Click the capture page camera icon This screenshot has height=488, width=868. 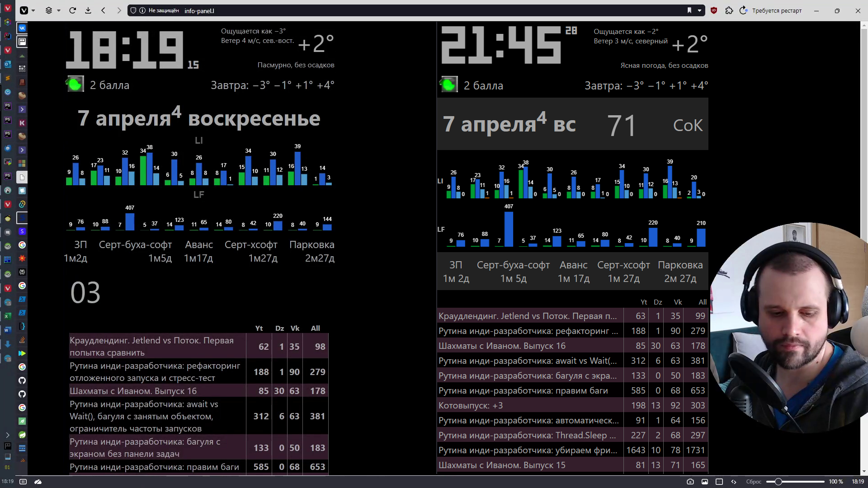690,482
